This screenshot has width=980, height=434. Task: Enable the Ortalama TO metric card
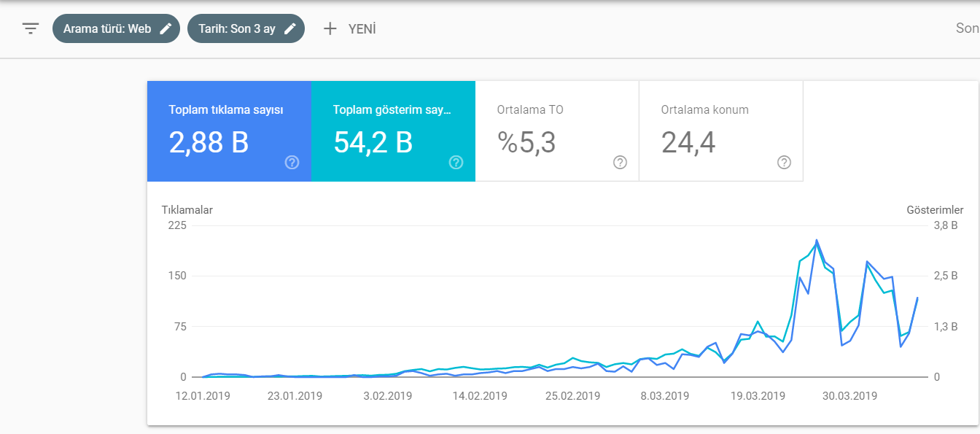click(557, 131)
